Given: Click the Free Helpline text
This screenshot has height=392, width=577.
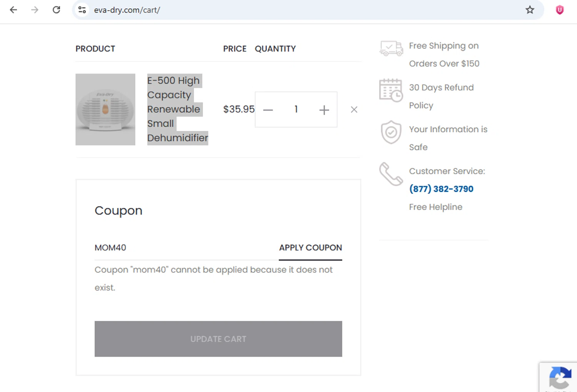Looking at the screenshot, I should pyautogui.click(x=435, y=207).
